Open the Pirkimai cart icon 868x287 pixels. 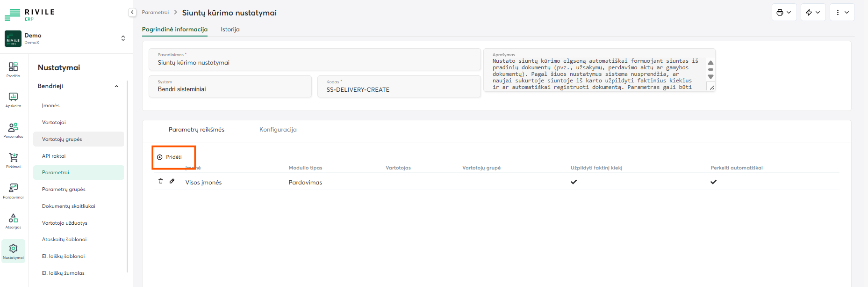pyautogui.click(x=13, y=160)
